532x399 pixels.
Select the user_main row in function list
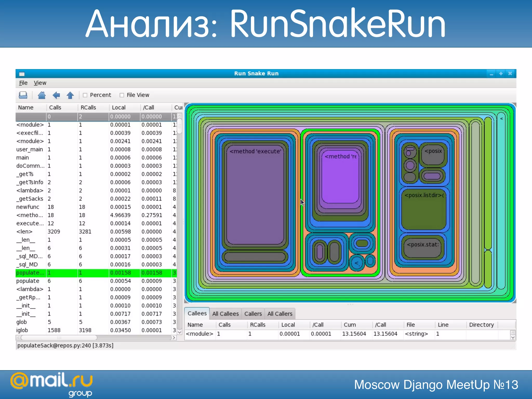[x=96, y=149]
